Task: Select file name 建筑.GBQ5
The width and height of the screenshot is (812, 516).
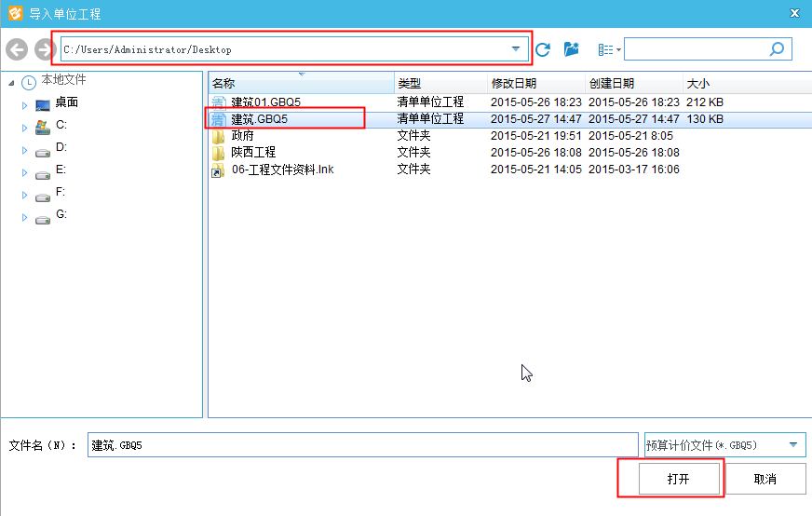Action: pyautogui.click(x=259, y=119)
